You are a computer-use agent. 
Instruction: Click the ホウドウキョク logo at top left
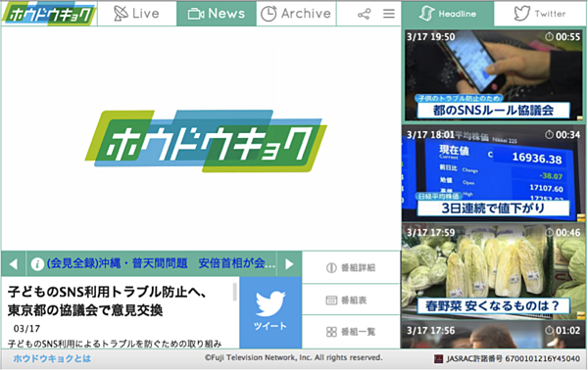(49, 14)
